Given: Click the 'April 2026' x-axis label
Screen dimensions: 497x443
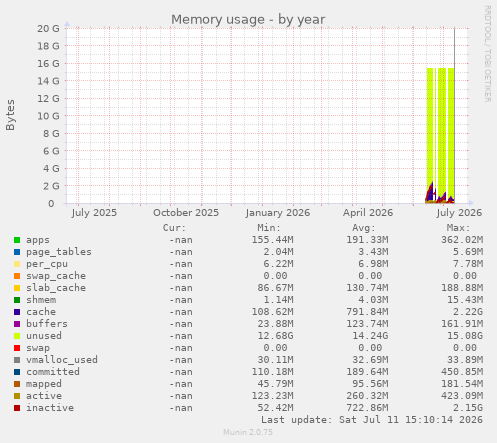Looking at the screenshot, I should [x=368, y=213].
